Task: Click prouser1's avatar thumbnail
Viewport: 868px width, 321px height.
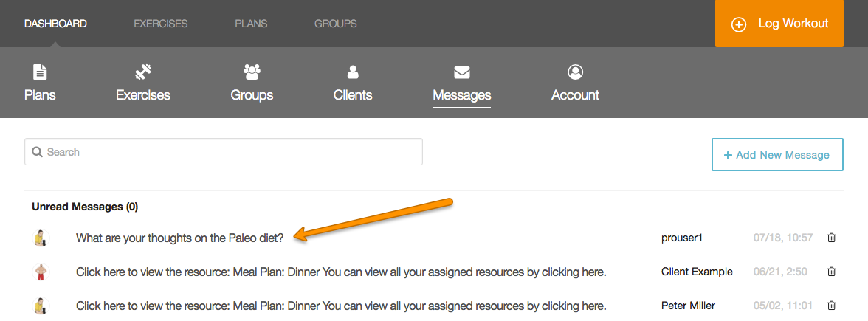Action: [41, 238]
